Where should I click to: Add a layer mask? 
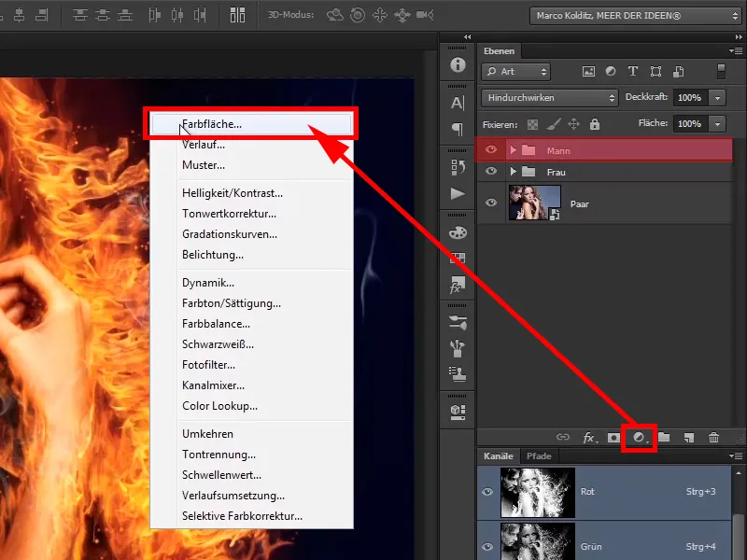click(613, 438)
